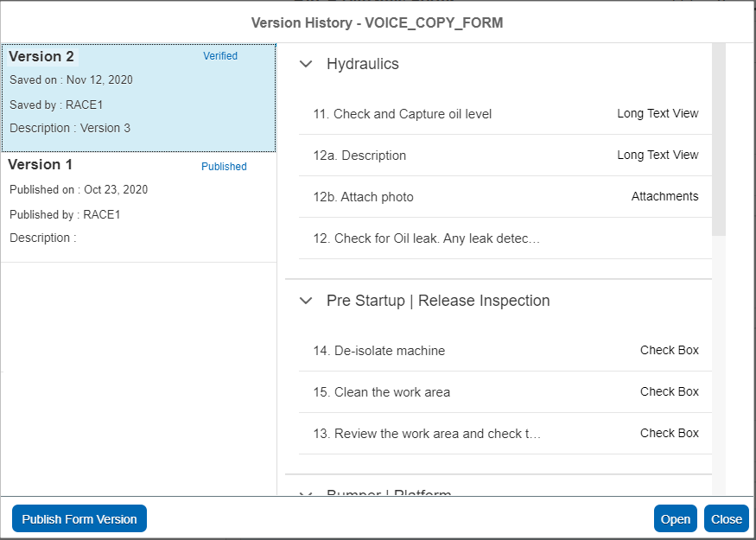Collapse the Pre Startup | Release Inspection section

pyautogui.click(x=306, y=301)
